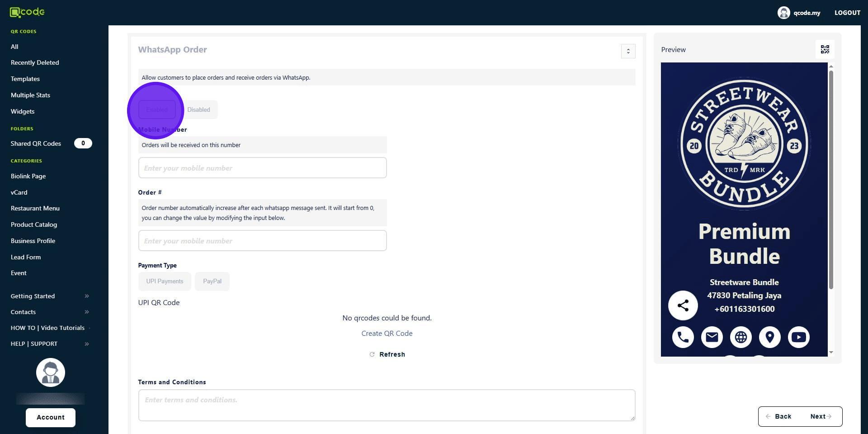Image resolution: width=868 pixels, height=434 pixels.
Task: Select UPI Payments payment type
Action: pyautogui.click(x=165, y=281)
